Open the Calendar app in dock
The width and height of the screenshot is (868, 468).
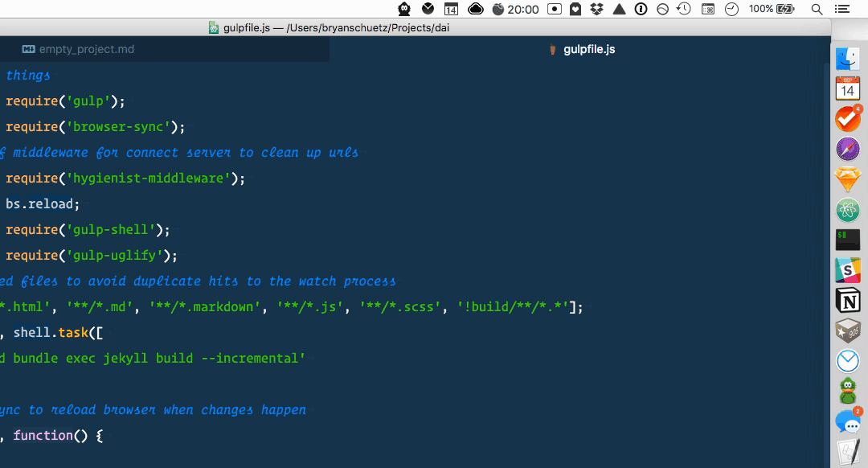click(848, 88)
